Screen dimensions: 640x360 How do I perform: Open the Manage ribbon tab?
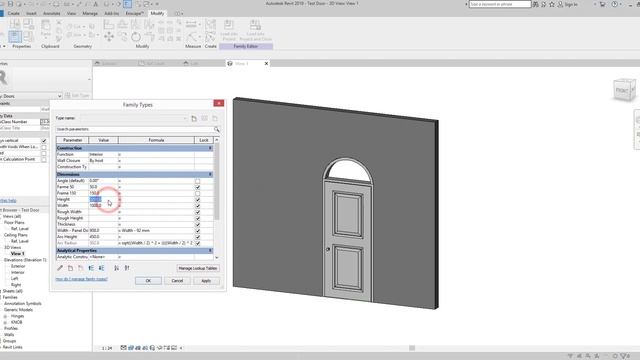(90, 13)
